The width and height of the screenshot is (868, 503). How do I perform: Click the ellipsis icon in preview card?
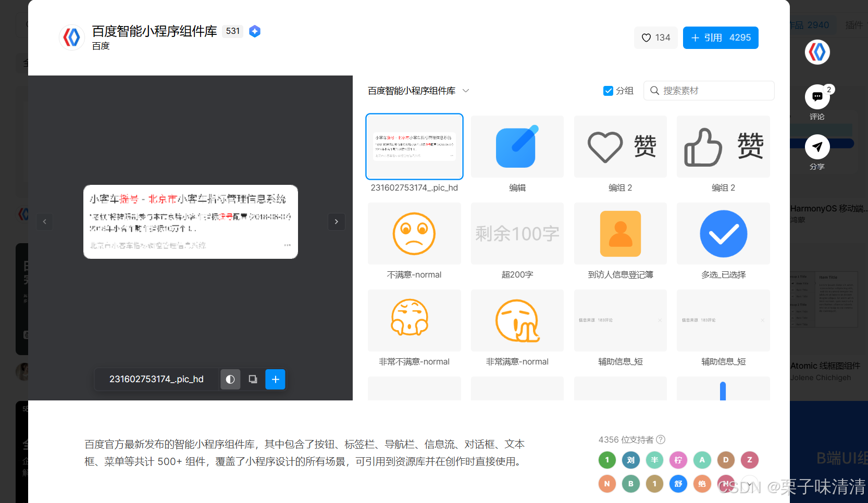click(287, 245)
